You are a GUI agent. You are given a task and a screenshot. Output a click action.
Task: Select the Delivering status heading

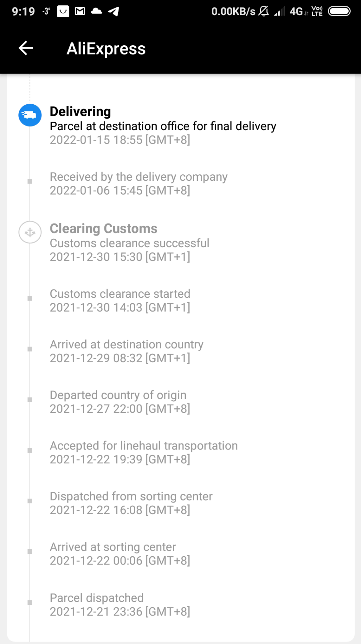(x=80, y=111)
